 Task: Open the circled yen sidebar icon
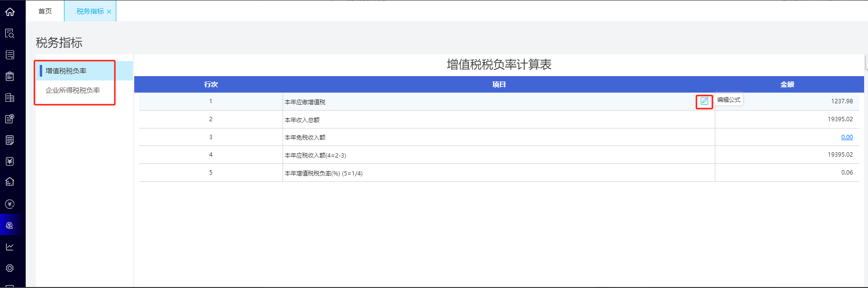10,204
